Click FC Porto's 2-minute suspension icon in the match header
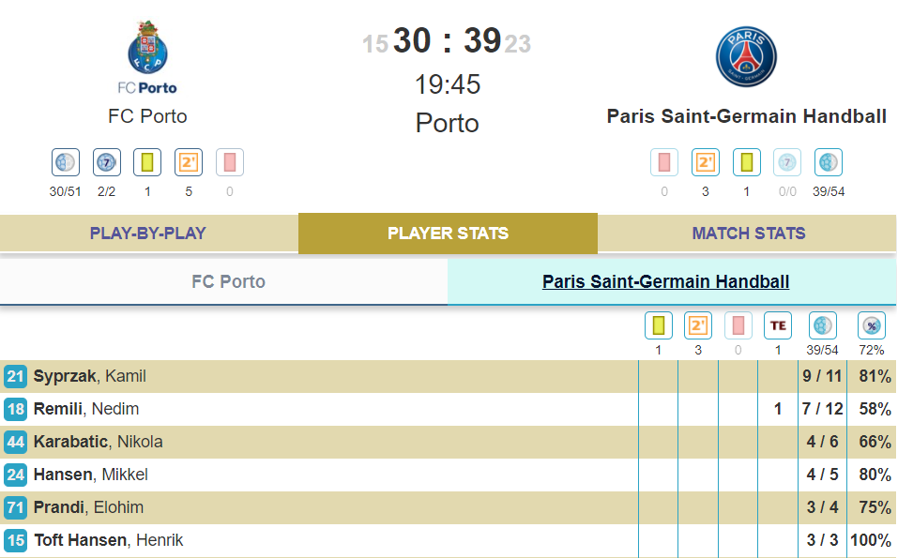Viewport: 897px width, 558px height. pyautogui.click(x=188, y=162)
